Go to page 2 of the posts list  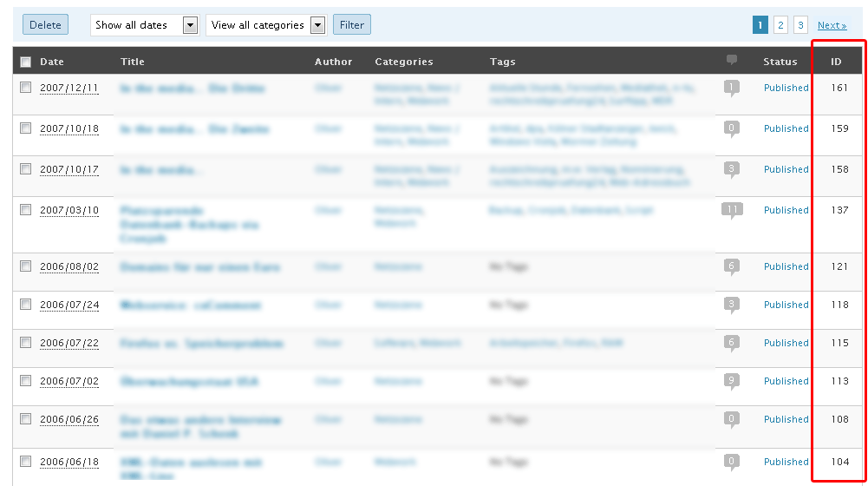(x=780, y=25)
